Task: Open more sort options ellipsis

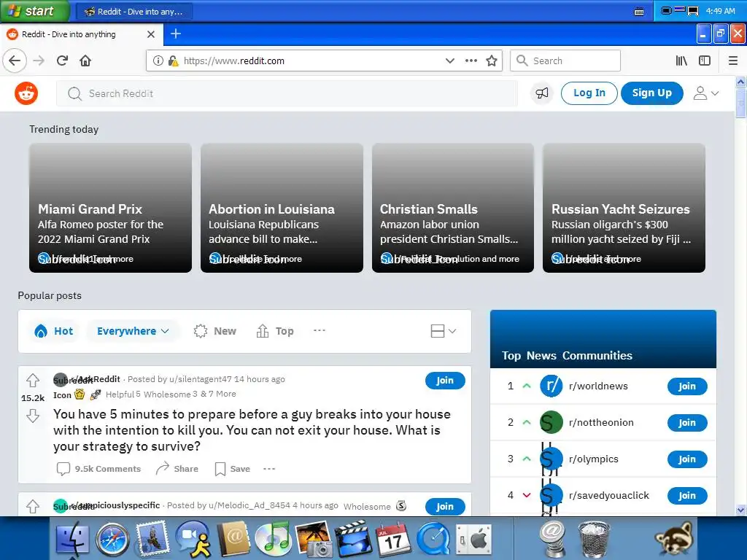Action: [x=320, y=330]
